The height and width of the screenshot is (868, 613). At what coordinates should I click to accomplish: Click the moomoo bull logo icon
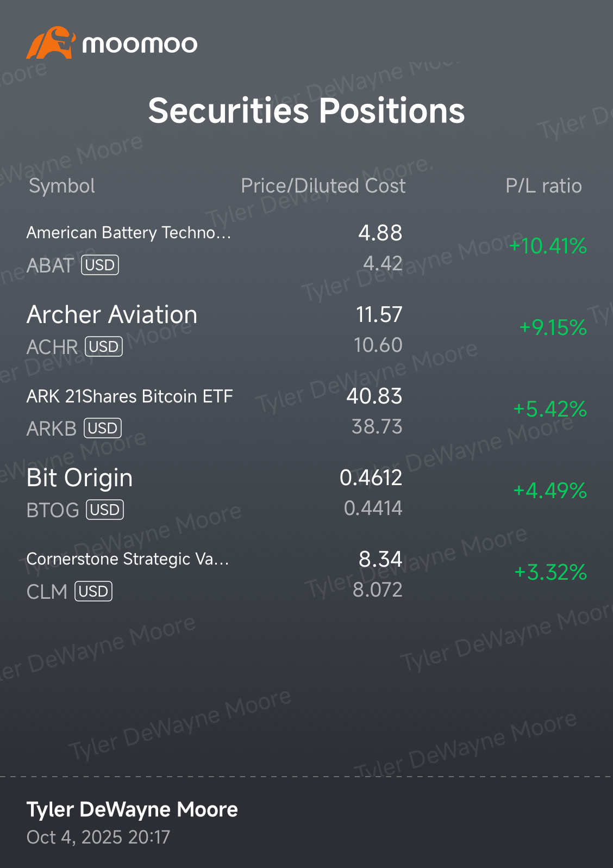coord(50,43)
